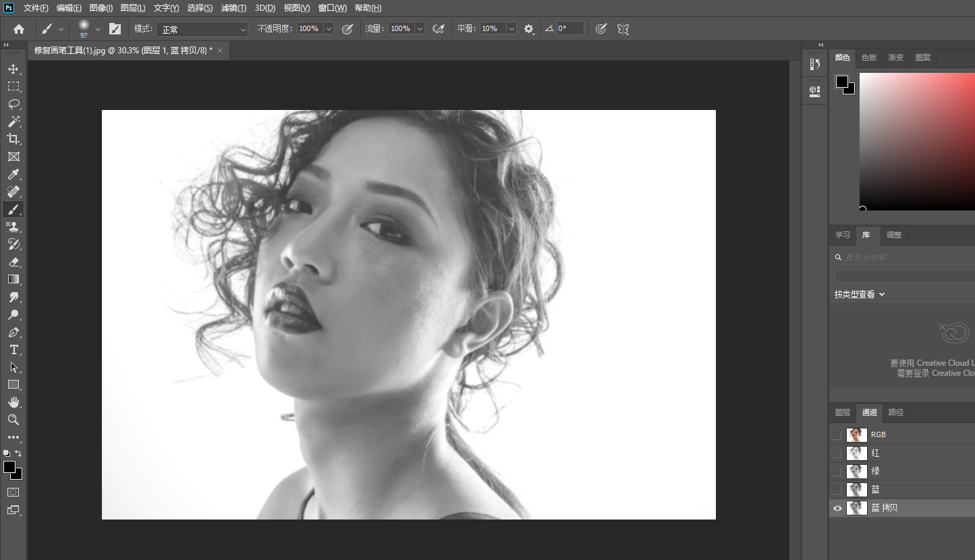Image resolution: width=975 pixels, height=560 pixels.
Task: Select the Smudge tool
Action: click(x=13, y=297)
